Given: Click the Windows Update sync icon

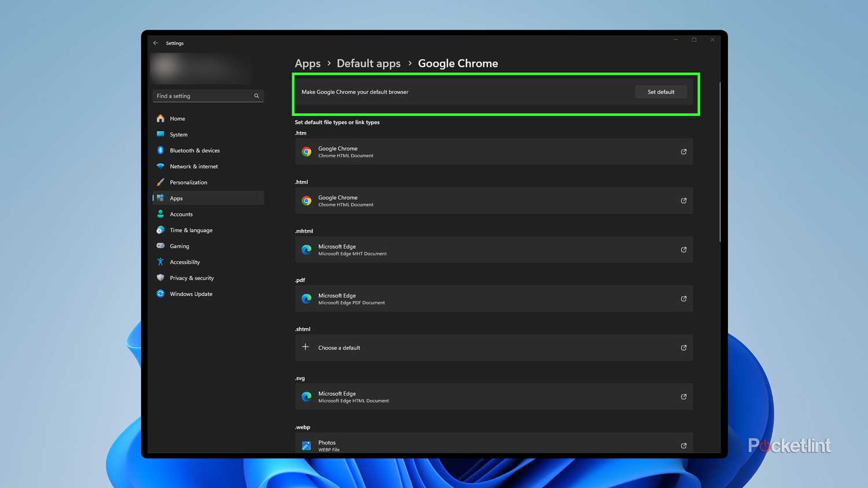Looking at the screenshot, I should coord(161,294).
